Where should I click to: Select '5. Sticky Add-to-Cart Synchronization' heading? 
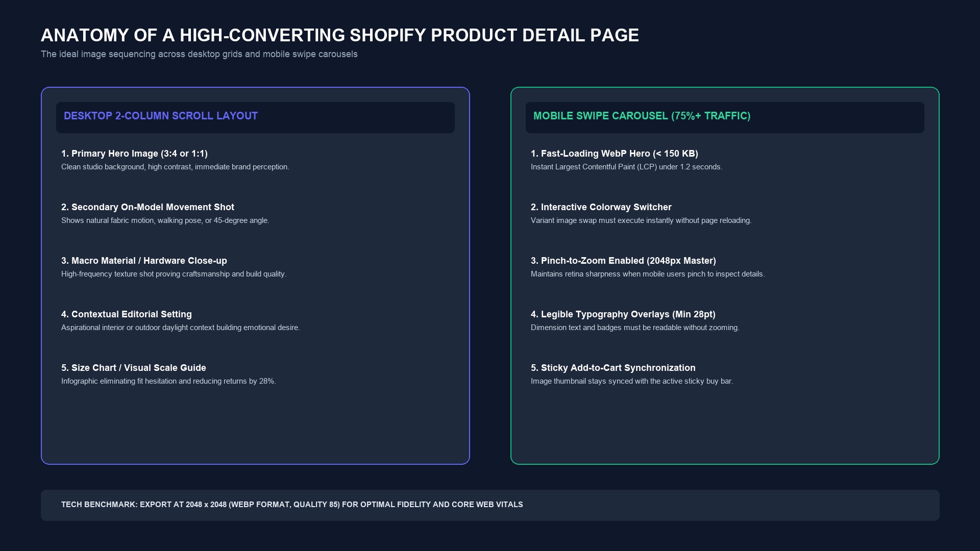click(613, 368)
